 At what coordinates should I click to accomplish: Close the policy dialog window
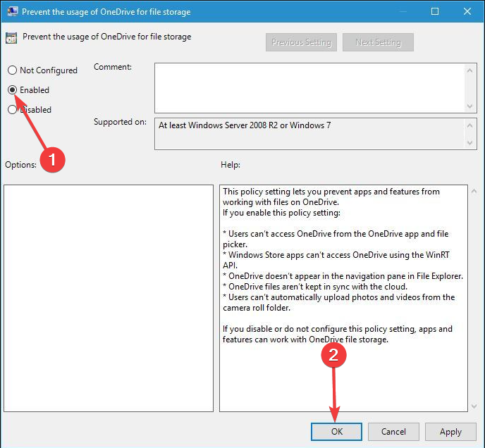click(x=467, y=11)
